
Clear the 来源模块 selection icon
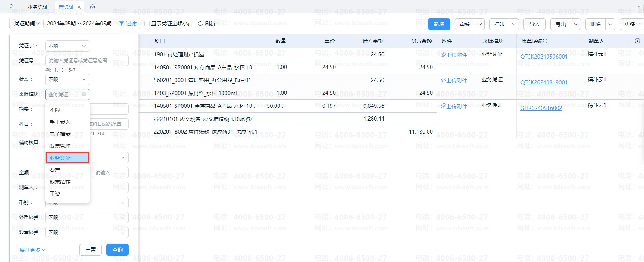point(84,94)
